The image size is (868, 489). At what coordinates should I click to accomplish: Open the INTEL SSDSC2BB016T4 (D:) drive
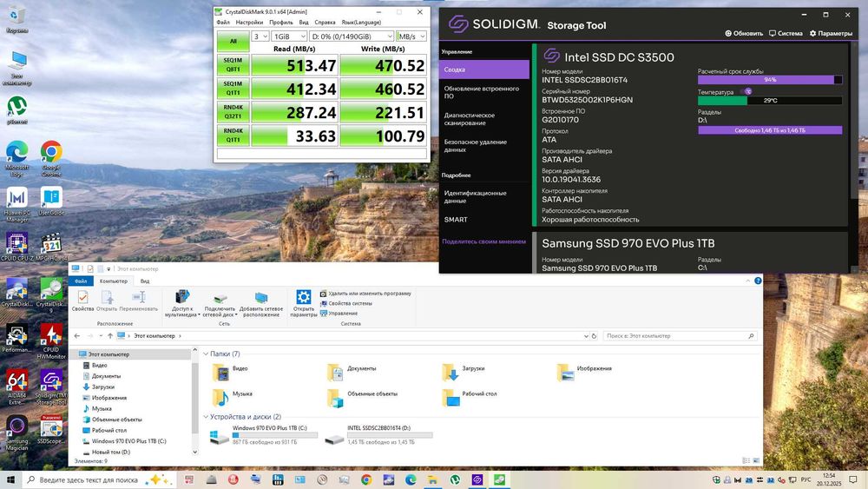[378, 435]
